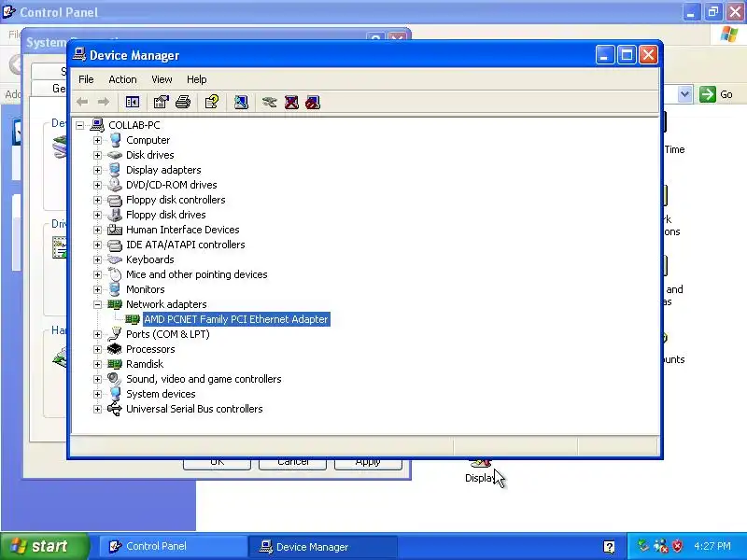This screenshot has width=747, height=560.
Task: Select the Network adapters label
Action: point(166,304)
